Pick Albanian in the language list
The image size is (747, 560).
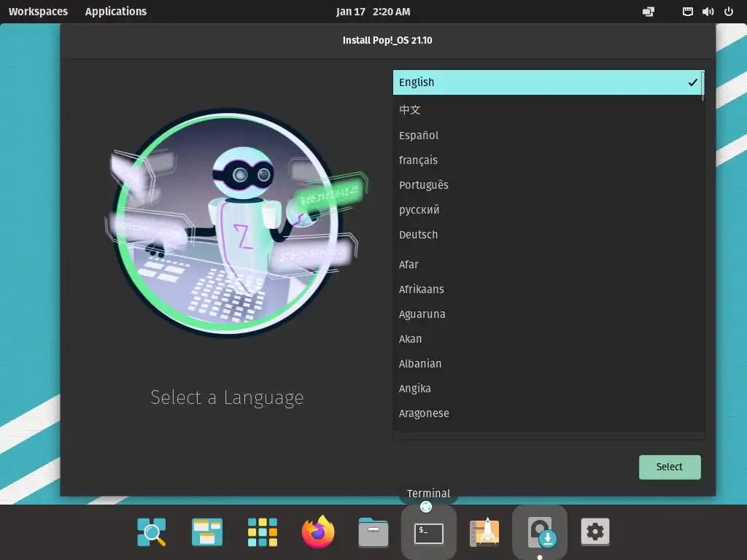tap(547, 363)
